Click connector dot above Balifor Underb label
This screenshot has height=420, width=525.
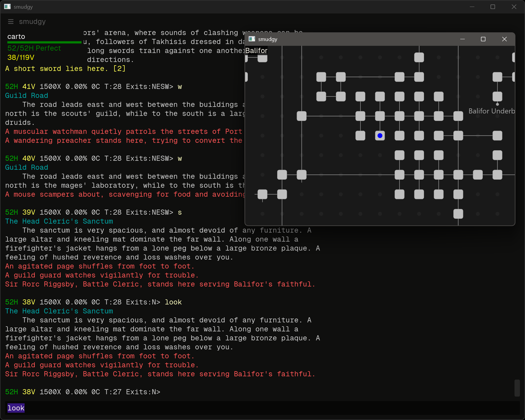(x=497, y=104)
